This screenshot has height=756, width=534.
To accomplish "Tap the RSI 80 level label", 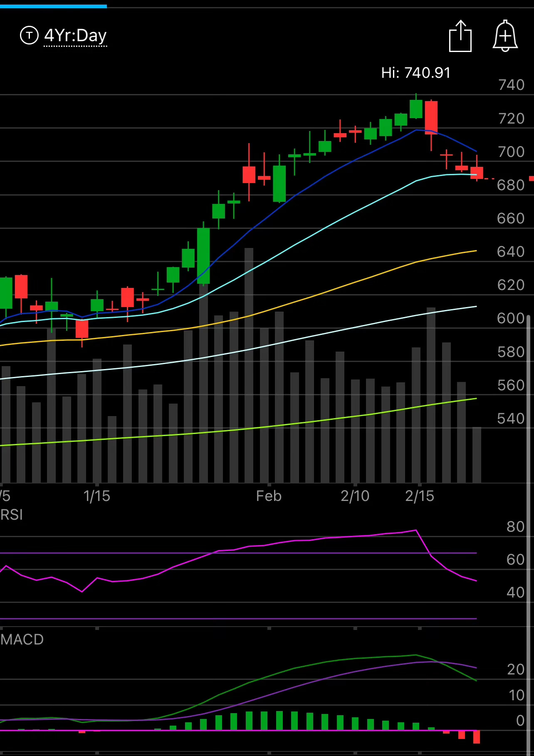I will (x=516, y=527).
